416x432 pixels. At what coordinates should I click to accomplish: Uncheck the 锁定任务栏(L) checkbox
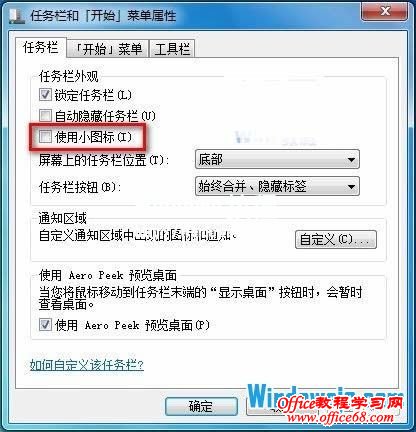coord(45,95)
